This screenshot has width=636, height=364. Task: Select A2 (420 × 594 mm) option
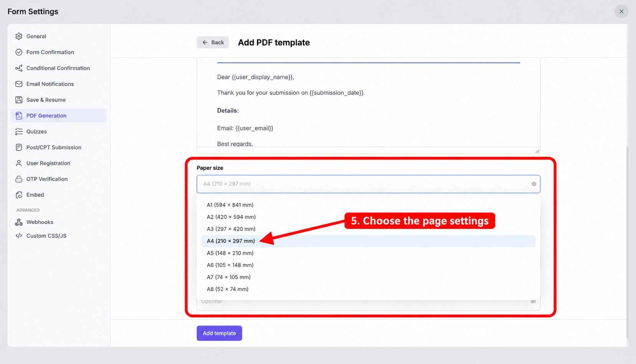(368, 217)
